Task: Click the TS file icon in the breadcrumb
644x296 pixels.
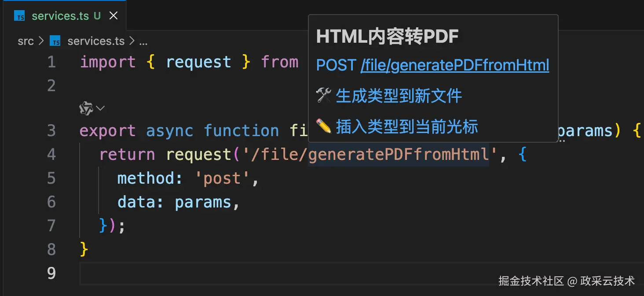Action: 55,41
